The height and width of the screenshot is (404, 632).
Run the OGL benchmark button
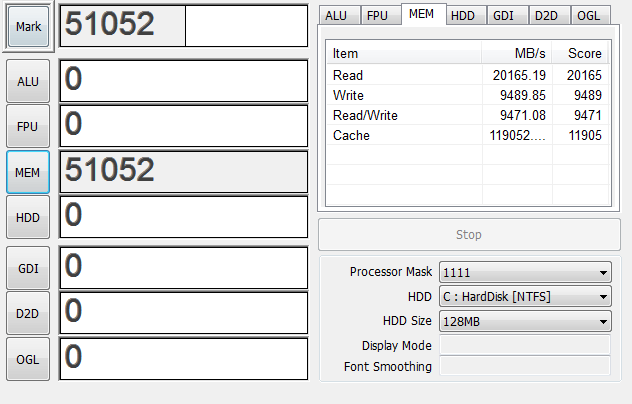[x=28, y=359]
